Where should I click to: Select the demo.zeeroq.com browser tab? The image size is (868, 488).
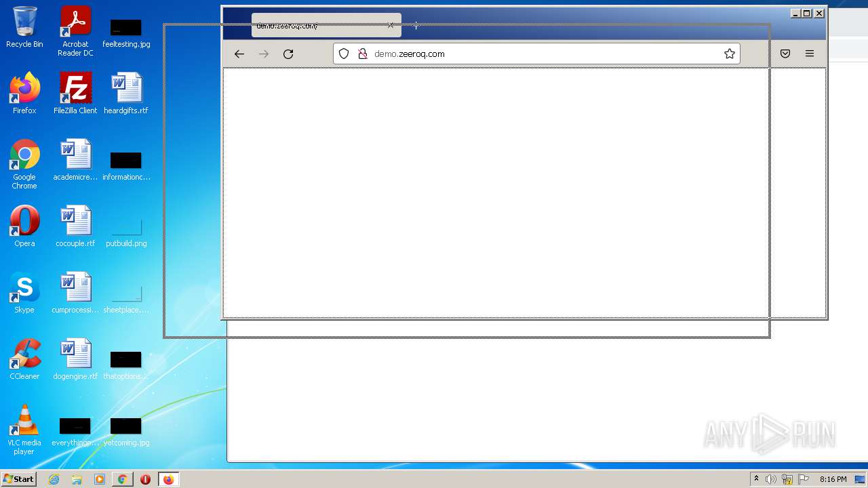tap(326, 25)
